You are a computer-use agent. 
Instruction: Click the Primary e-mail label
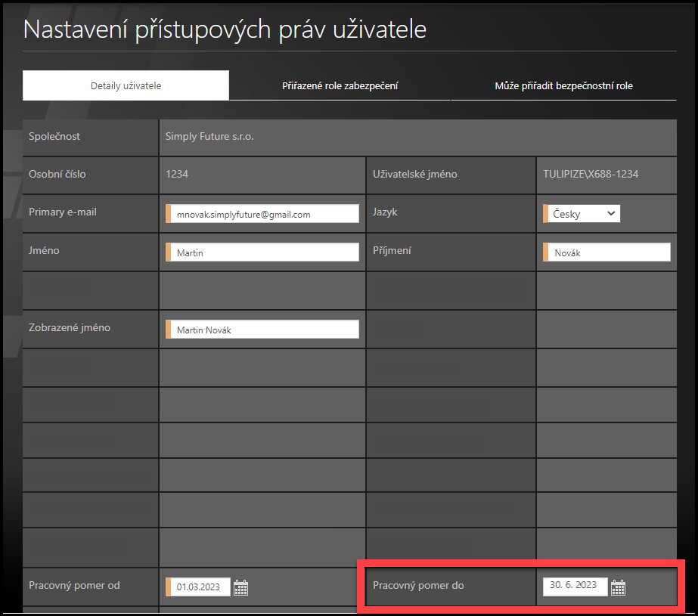(x=63, y=212)
